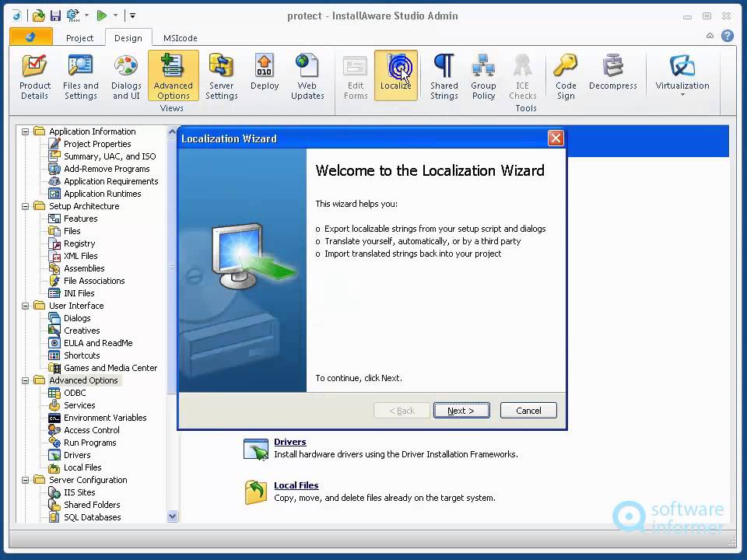Select Summary, UAC, and ISO item

pos(110,156)
